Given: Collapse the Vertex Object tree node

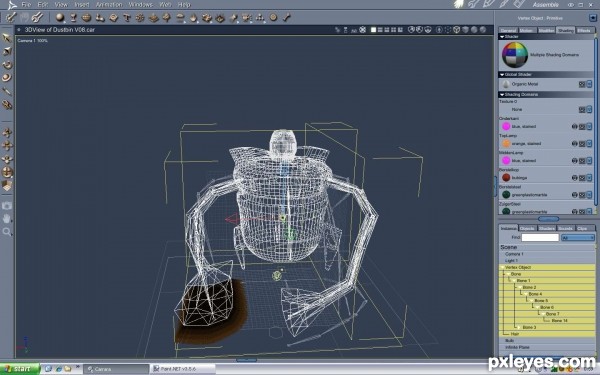Looking at the screenshot, I should 502,267.
